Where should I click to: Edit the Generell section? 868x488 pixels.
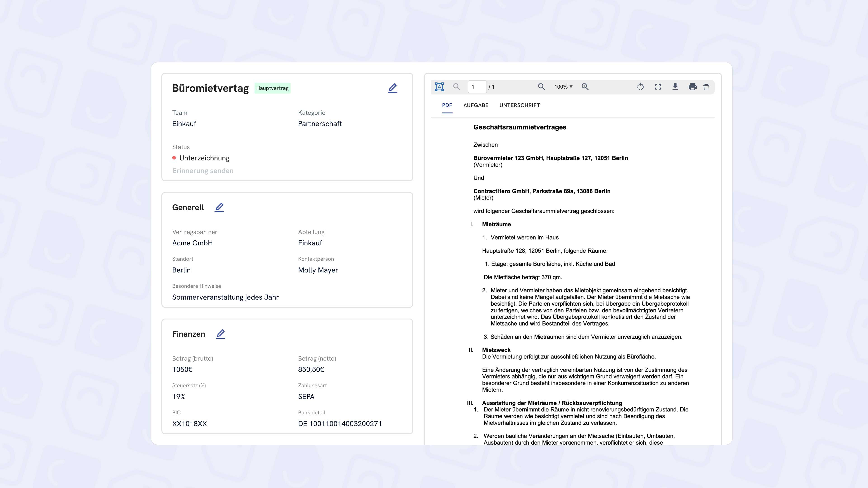[x=219, y=207]
